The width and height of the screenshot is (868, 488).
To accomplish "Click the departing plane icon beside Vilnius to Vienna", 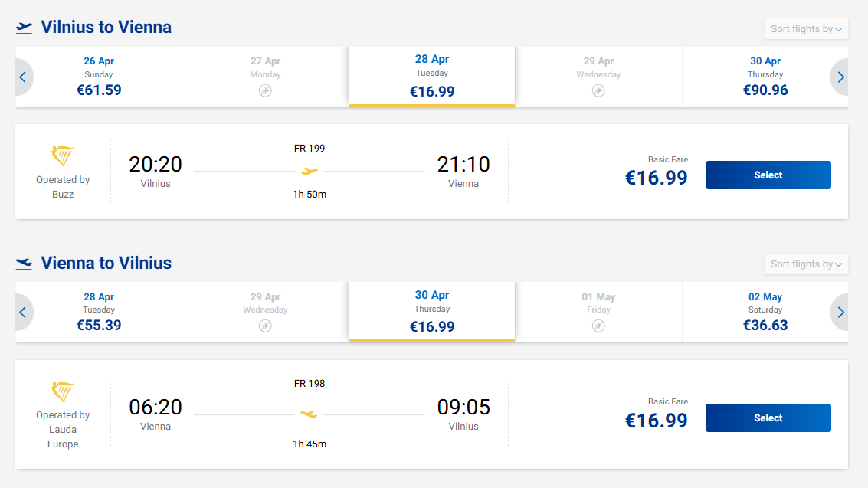I will tap(25, 28).
